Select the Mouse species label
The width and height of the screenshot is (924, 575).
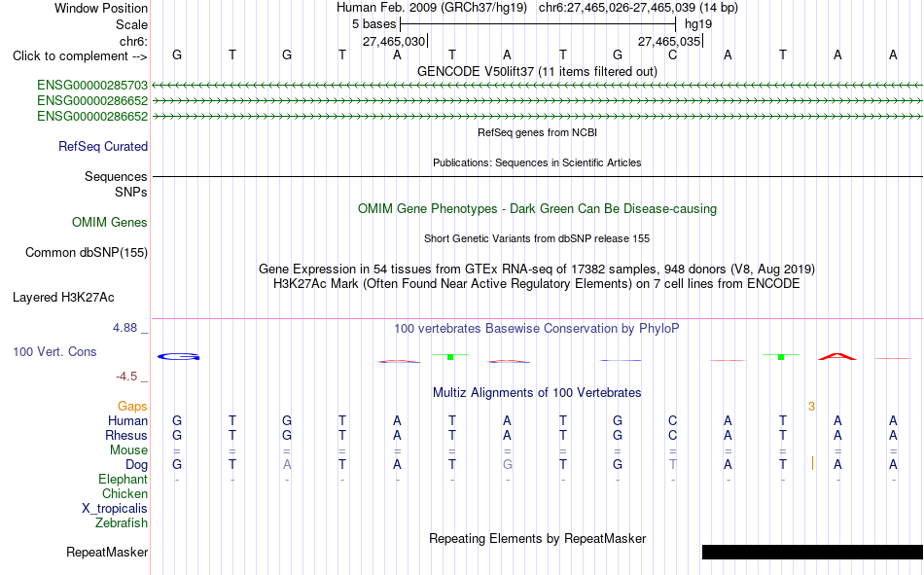[x=128, y=449]
